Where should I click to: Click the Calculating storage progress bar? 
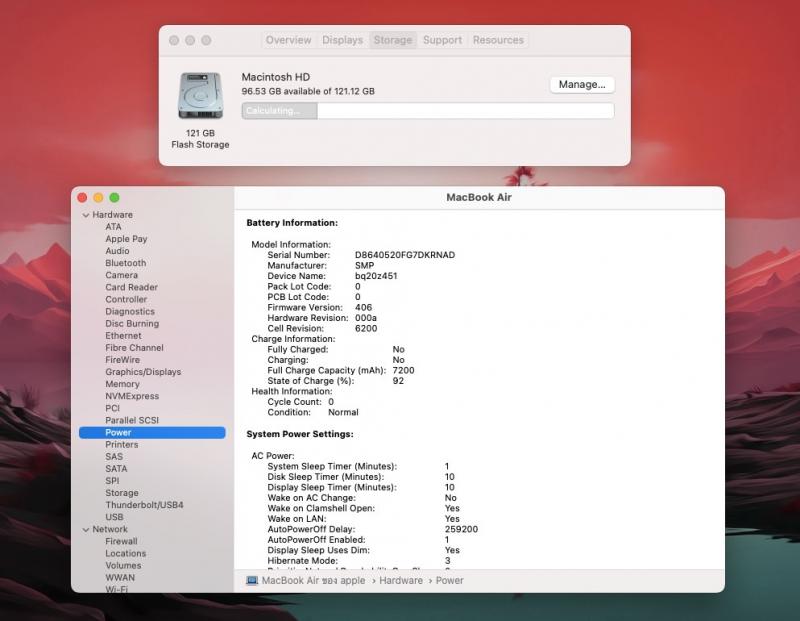(x=428, y=111)
